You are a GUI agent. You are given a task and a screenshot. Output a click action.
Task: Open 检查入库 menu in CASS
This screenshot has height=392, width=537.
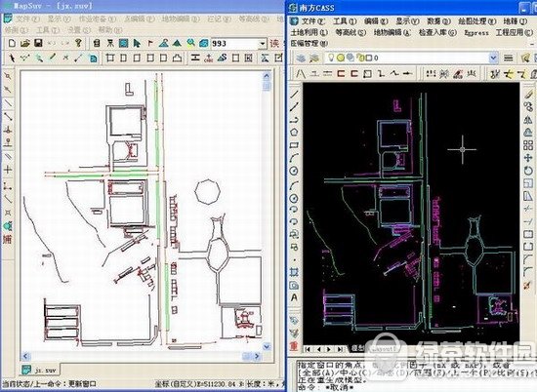(437, 32)
